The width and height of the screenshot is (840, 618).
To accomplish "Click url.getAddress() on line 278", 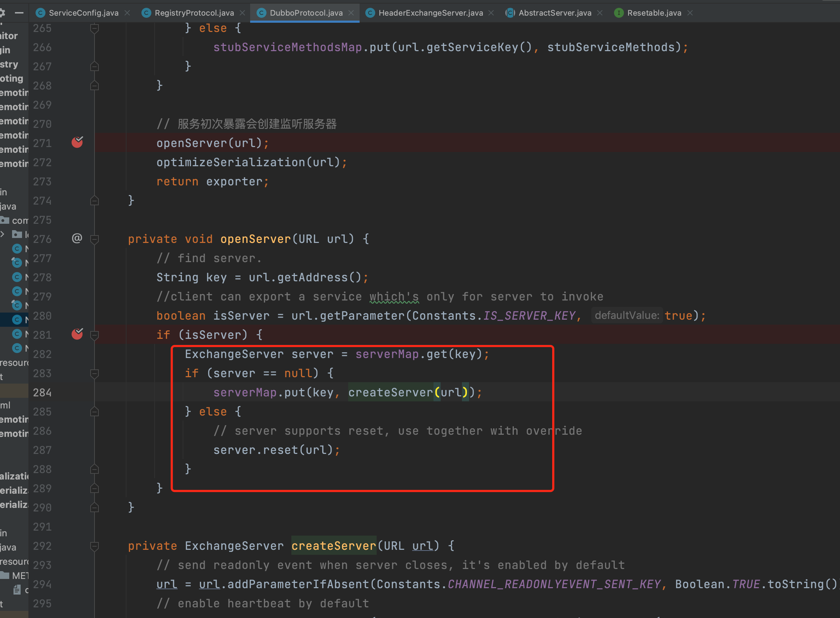I will (305, 278).
